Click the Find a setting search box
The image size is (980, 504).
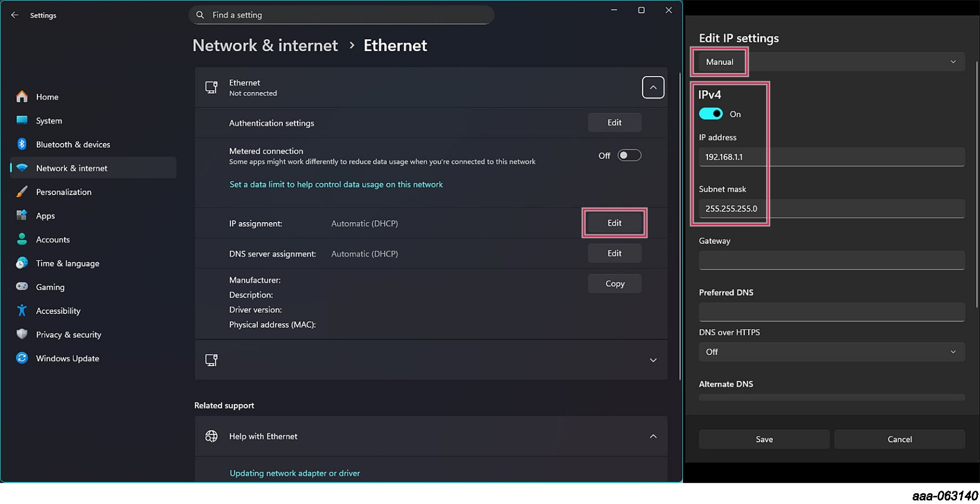pos(341,15)
